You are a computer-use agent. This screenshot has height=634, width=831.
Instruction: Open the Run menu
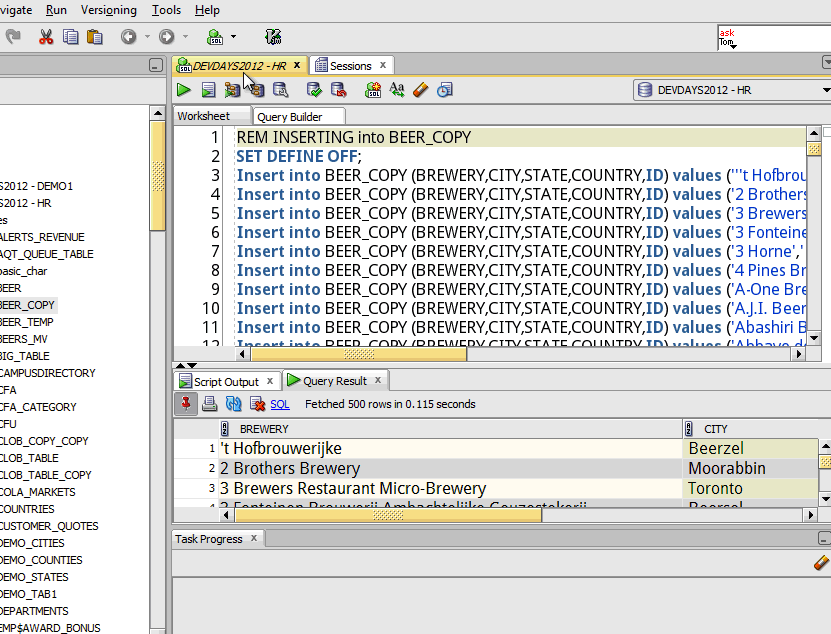coord(56,10)
